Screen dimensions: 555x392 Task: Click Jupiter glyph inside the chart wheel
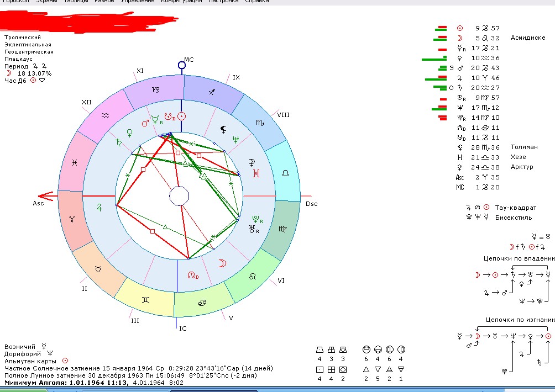click(100, 208)
